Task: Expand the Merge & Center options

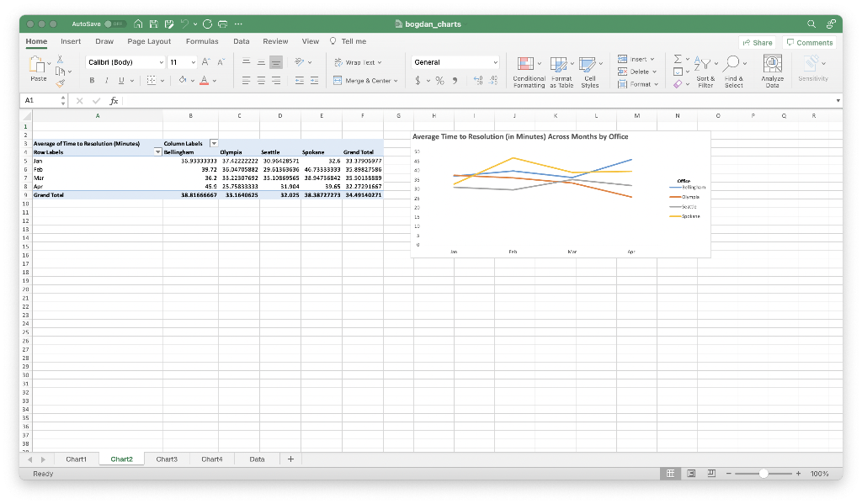Action: (x=396, y=81)
